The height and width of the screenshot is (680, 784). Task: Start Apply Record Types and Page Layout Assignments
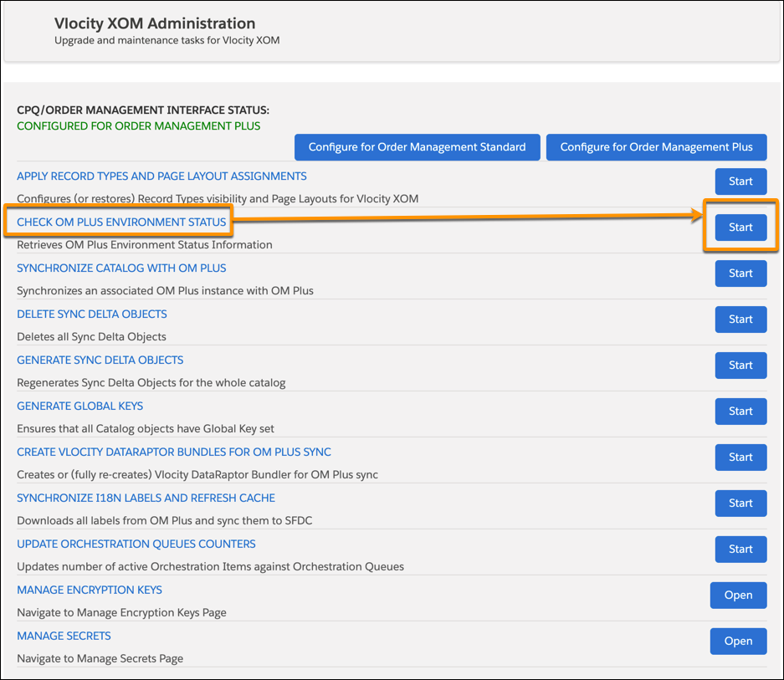tap(740, 182)
